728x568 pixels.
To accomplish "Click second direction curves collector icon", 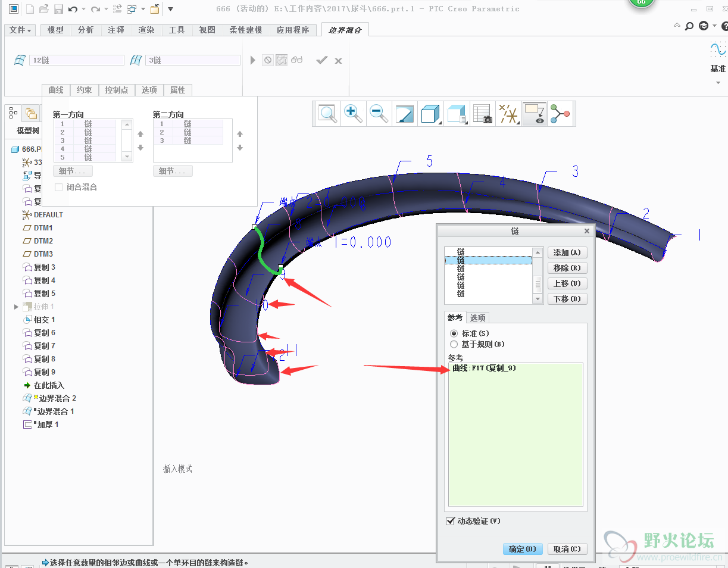I will [x=136, y=60].
